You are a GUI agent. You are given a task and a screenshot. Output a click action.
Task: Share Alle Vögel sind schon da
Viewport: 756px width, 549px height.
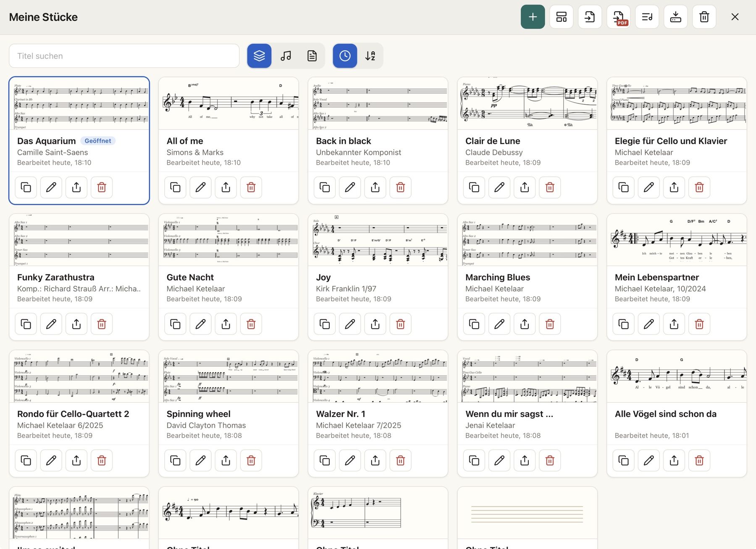(674, 460)
